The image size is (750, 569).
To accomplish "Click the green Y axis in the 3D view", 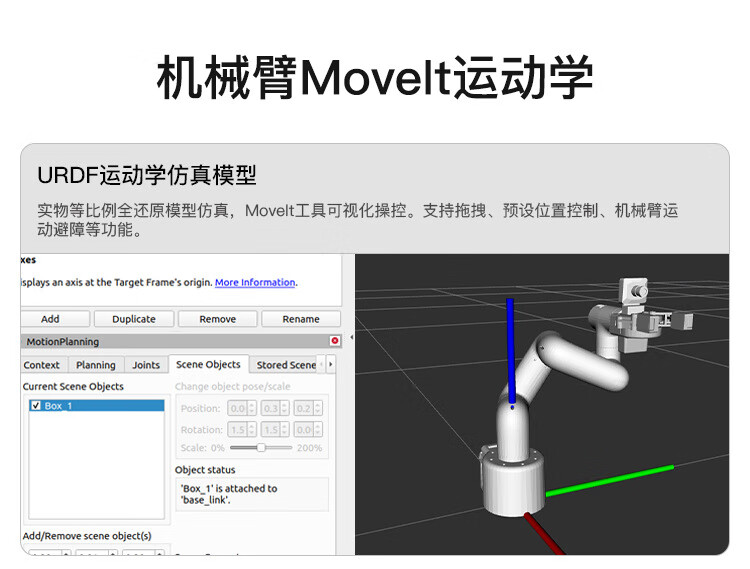I will click(610, 481).
